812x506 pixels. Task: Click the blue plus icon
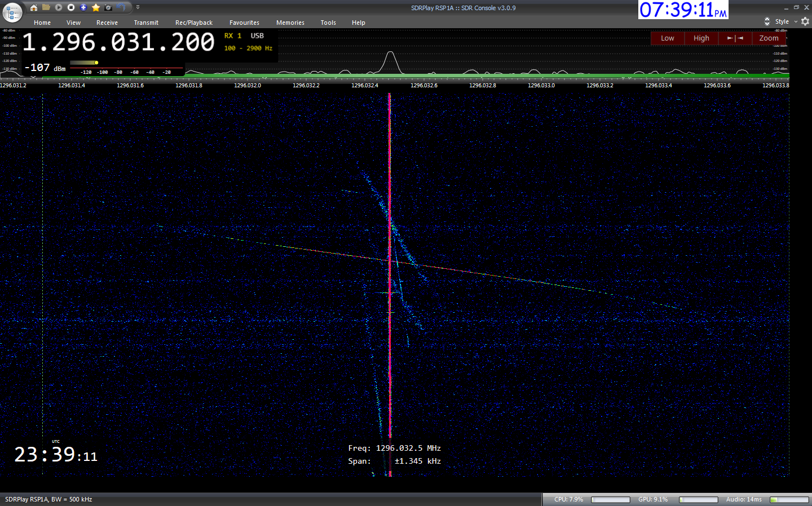coord(83,7)
